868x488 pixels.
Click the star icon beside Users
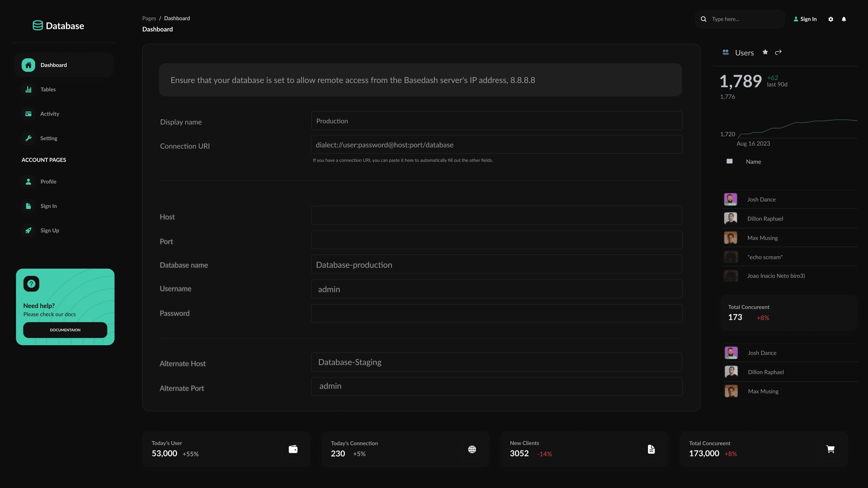coord(765,52)
